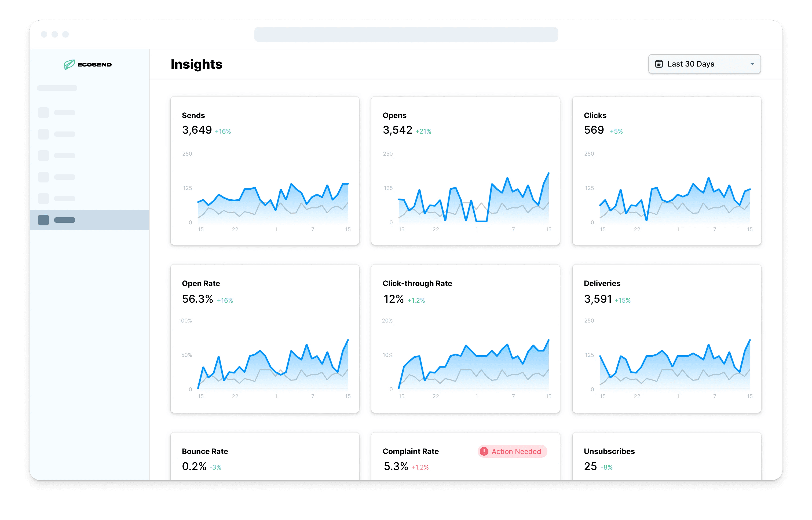Select the highlighted active sidebar item

click(x=89, y=220)
